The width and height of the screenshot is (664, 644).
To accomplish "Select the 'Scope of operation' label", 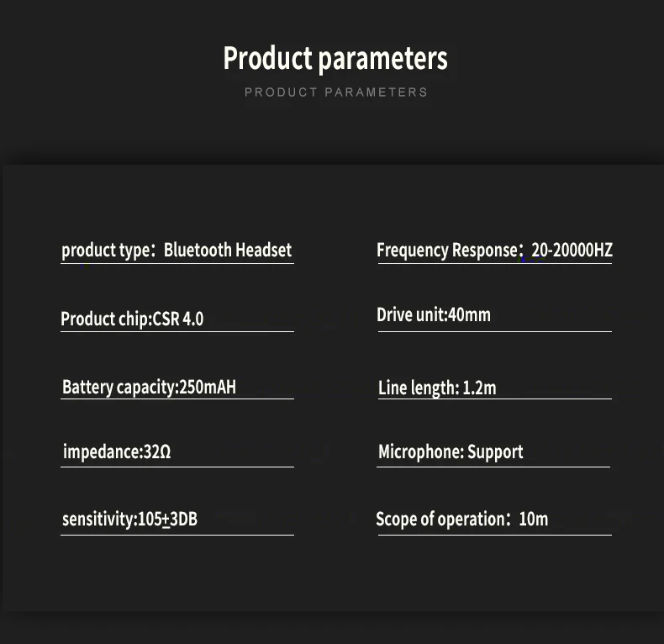I will (440, 520).
